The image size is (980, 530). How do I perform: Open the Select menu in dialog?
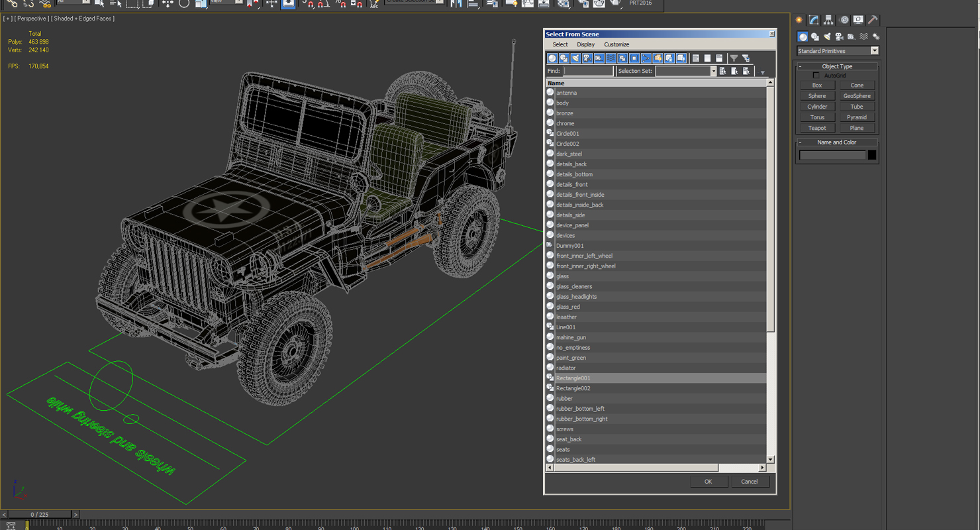tap(560, 44)
